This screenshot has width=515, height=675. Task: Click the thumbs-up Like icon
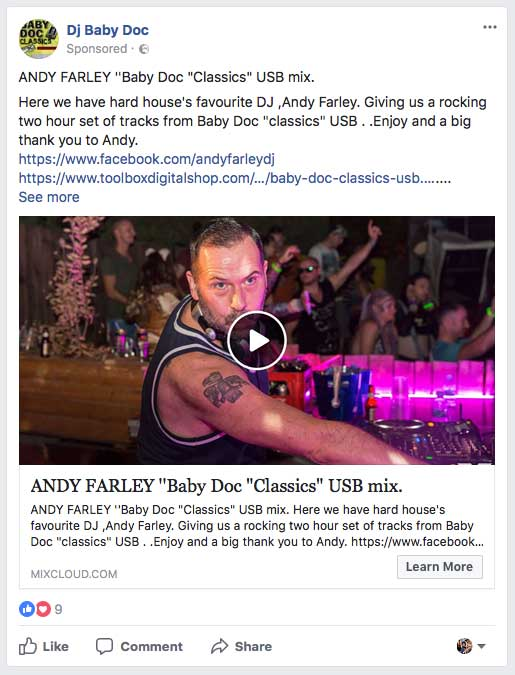pos(28,646)
